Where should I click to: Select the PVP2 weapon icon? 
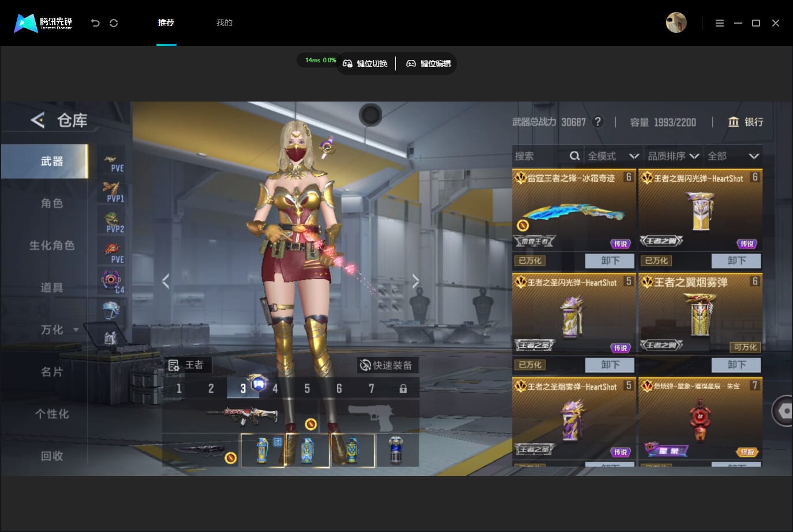click(x=112, y=222)
